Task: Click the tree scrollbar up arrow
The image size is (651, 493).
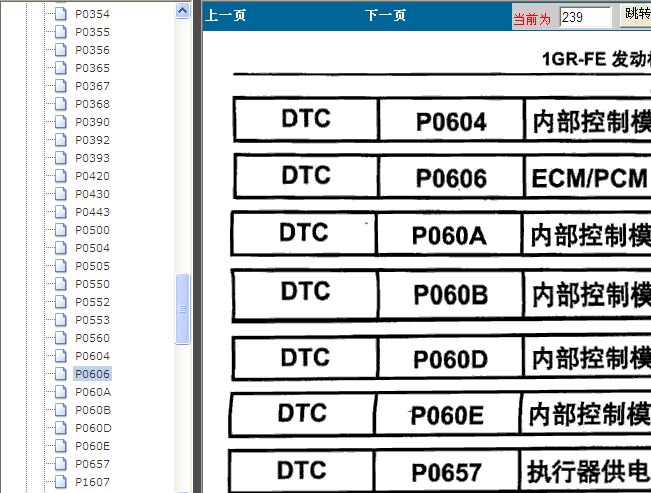Action: coord(182,10)
